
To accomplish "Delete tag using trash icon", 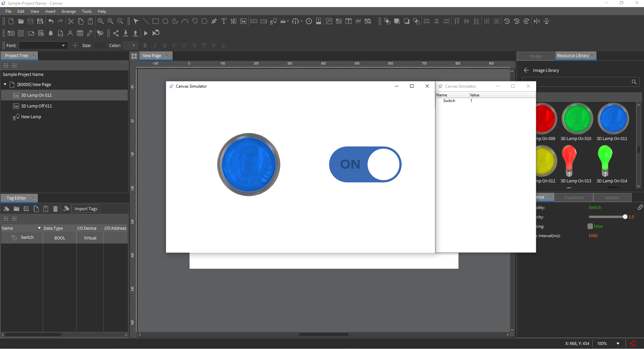I will (55, 209).
